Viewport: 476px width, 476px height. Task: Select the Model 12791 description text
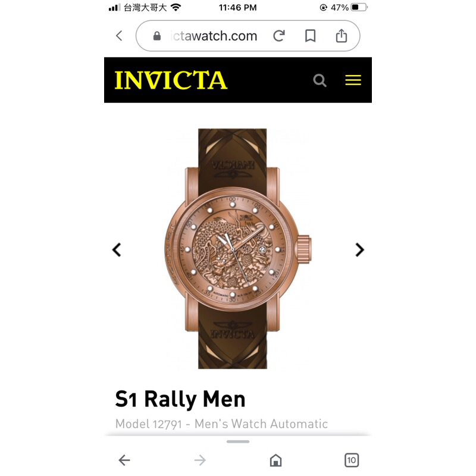click(x=221, y=424)
